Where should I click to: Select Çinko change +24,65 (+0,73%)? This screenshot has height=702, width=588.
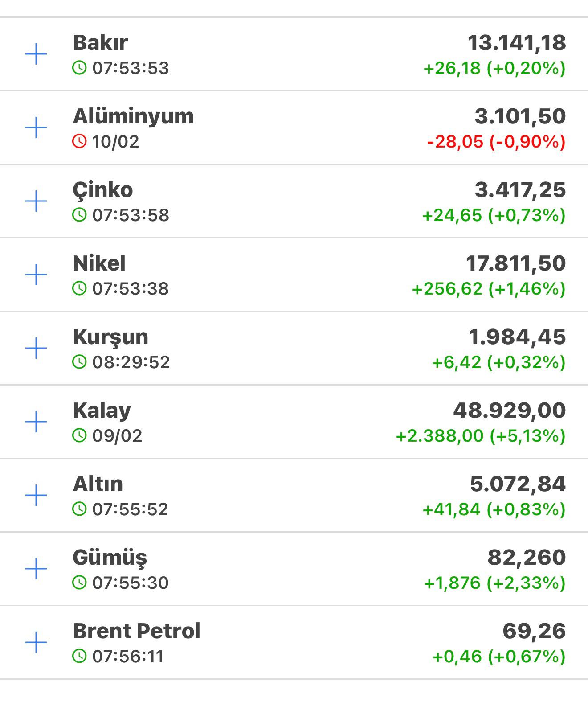click(x=494, y=215)
